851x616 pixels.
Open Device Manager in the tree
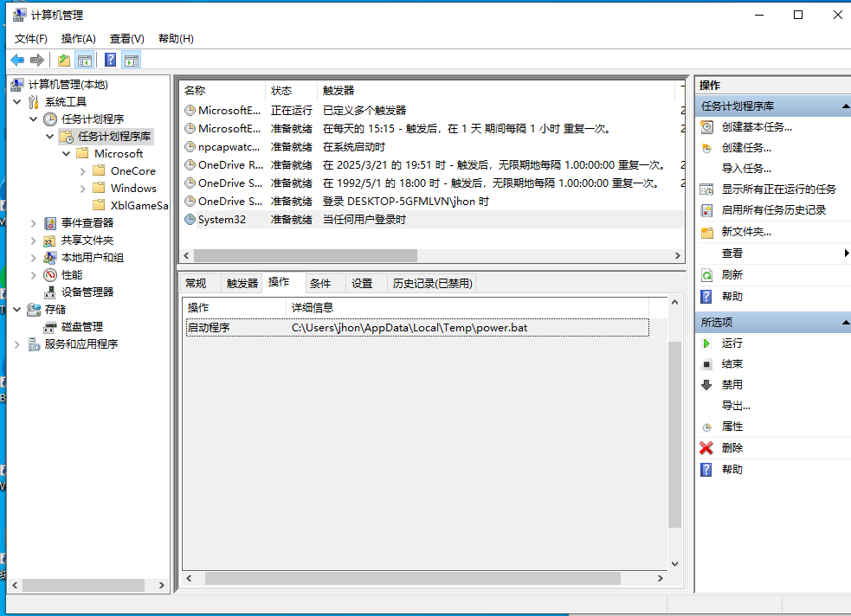pos(87,292)
